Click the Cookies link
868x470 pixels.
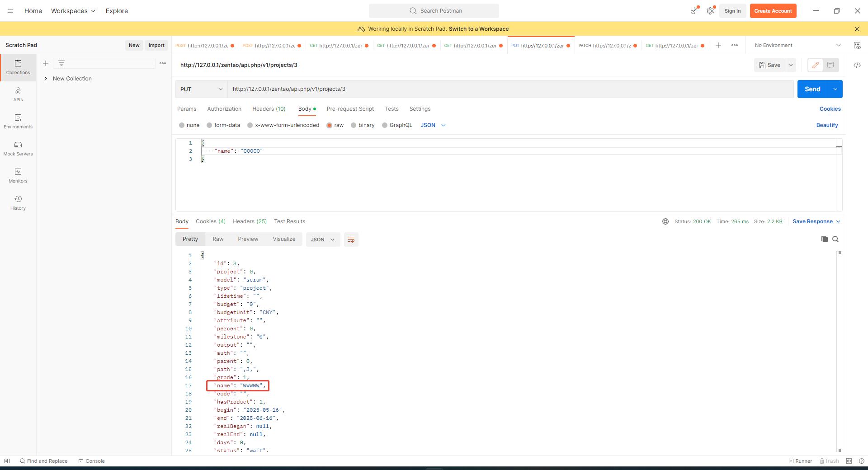(x=830, y=109)
